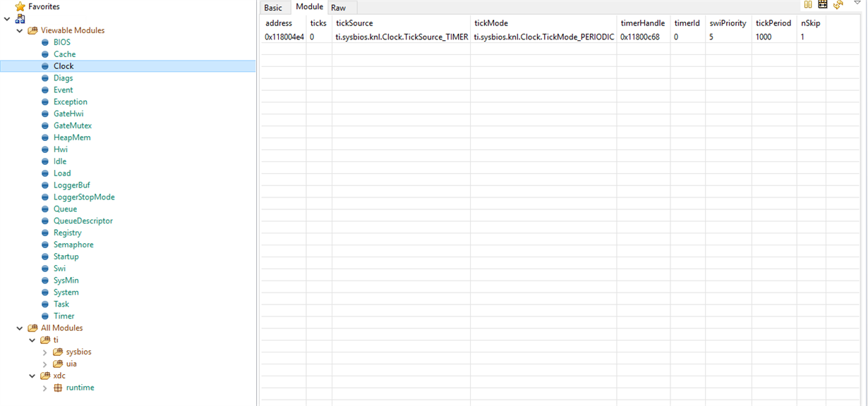The height and width of the screenshot is (406, 868).
Task: Click the TickMode_PERIODIC cell value
Action: (544, 37)
